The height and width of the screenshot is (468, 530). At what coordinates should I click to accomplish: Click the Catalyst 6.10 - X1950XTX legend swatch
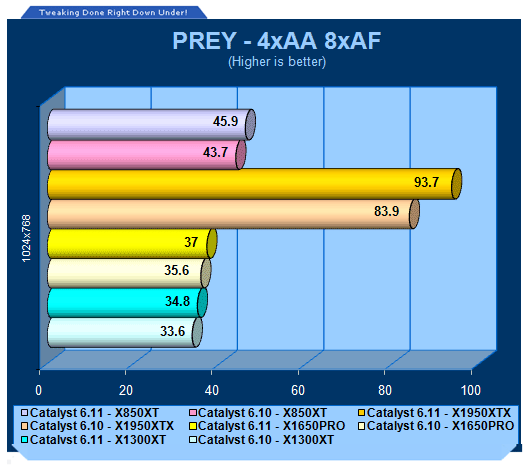tap(24, 426)
